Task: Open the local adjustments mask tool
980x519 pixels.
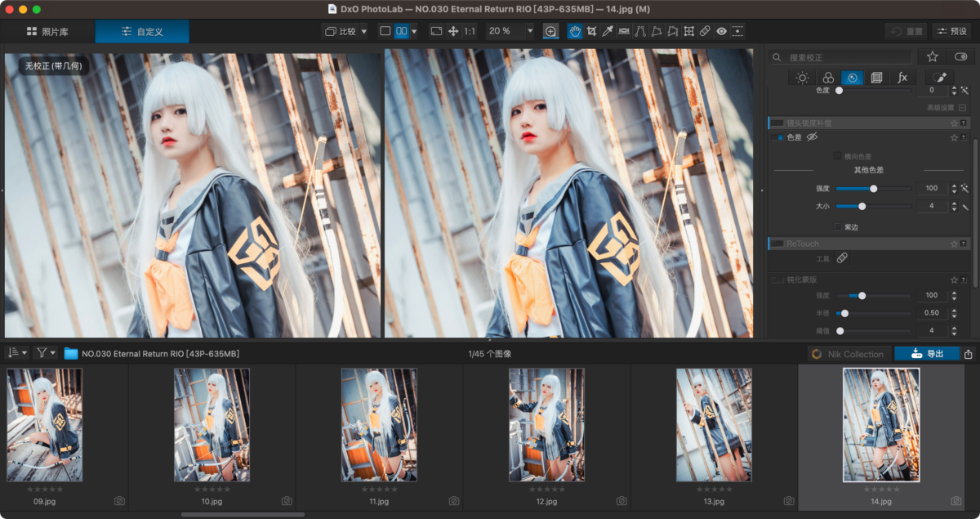Action: pyautogui.click(x=738, y=31)
